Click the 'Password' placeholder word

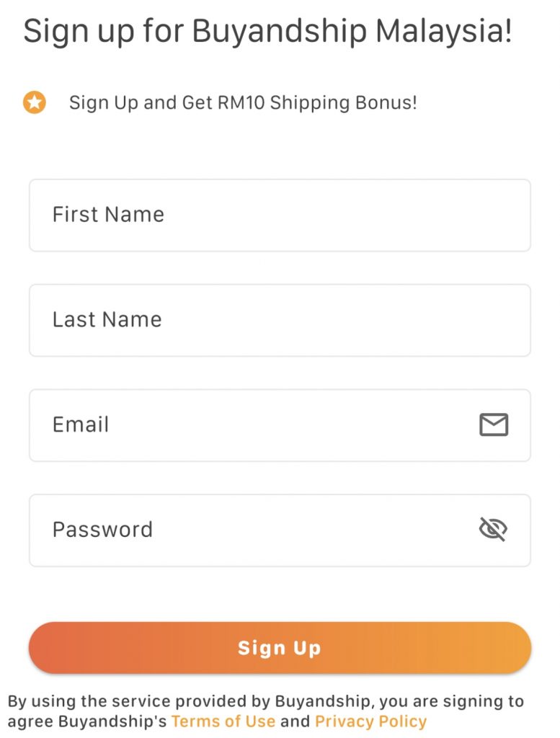point(102,530)
